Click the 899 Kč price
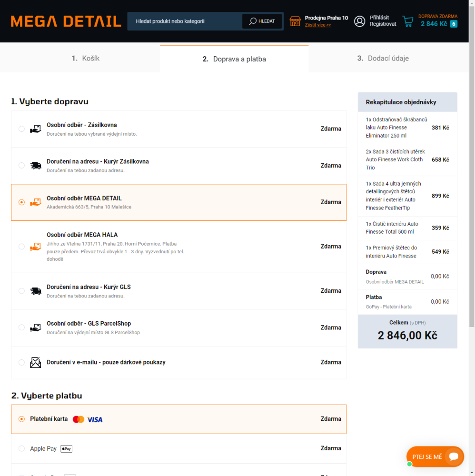This screenshot has width=475, height=476. 440,196
